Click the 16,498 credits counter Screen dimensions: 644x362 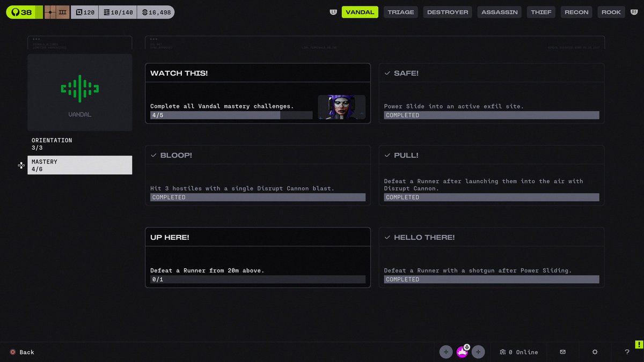[x=156, y=12]
